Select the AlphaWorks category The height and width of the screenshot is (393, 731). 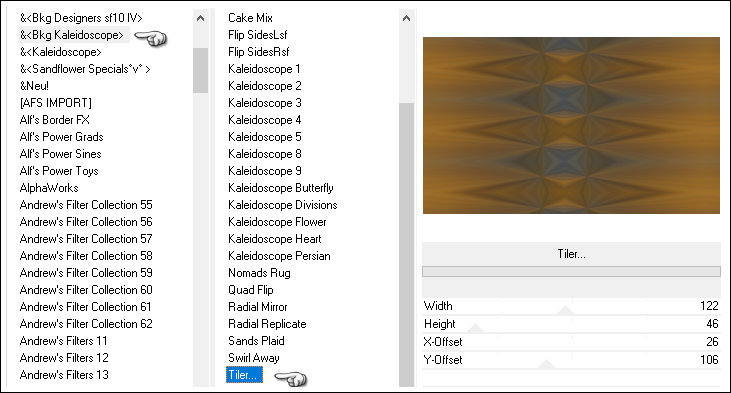pos(49,188)
